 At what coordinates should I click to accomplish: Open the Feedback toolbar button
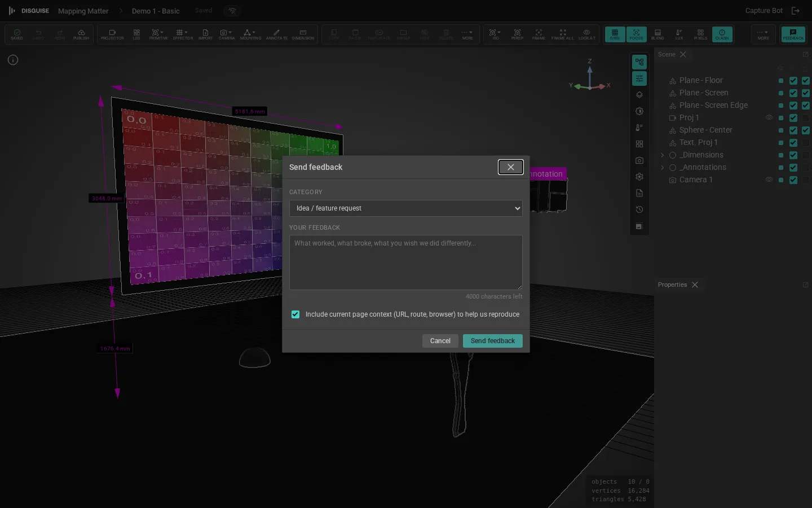tap(793, 34)
